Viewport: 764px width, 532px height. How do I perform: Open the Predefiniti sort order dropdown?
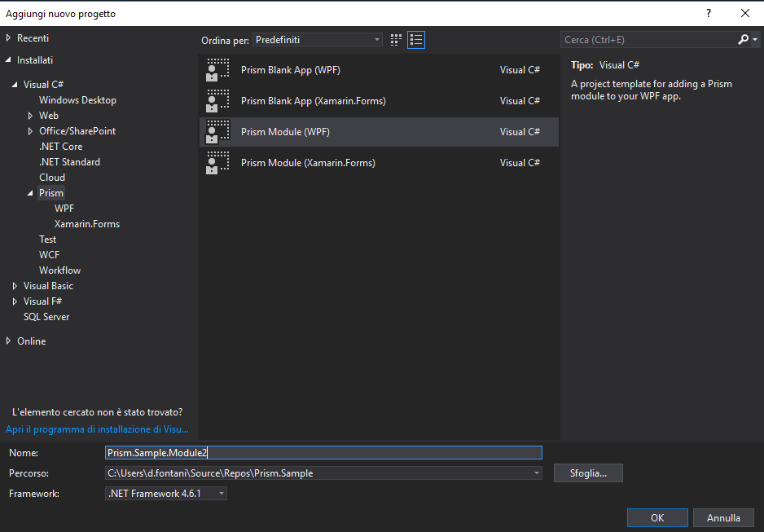point(375,39)
